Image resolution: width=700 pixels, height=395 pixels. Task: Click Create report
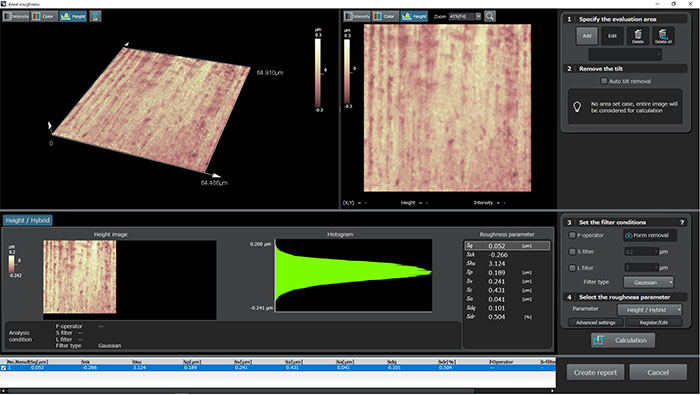pyautogui.click(x=595, y=372)
